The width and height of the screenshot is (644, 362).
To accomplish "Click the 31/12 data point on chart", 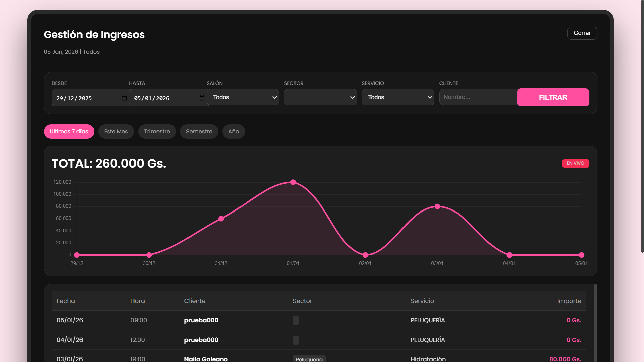I will click(221, 219).
